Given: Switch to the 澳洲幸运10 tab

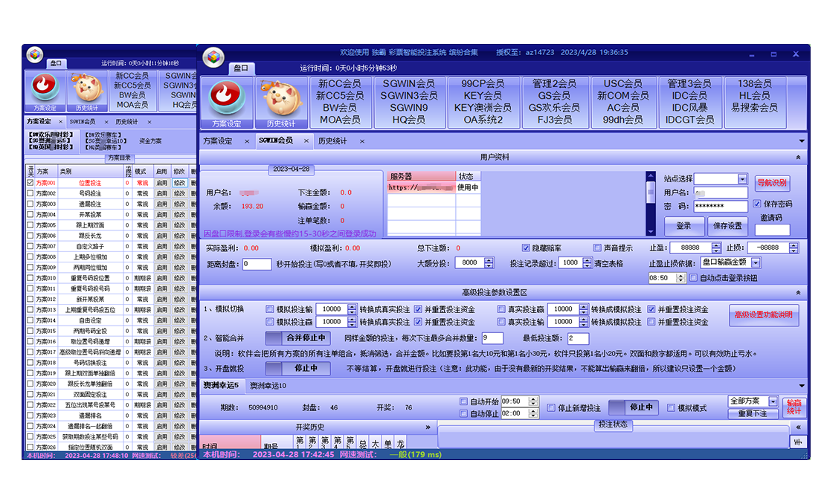Looking at the screenshot, I should [268, 386].
